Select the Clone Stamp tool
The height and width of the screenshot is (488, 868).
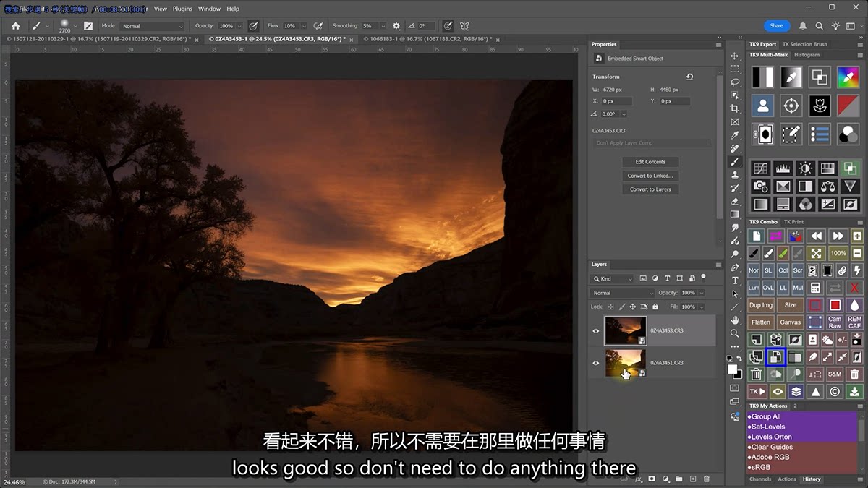pyautogui.click(x=735, y=175)
